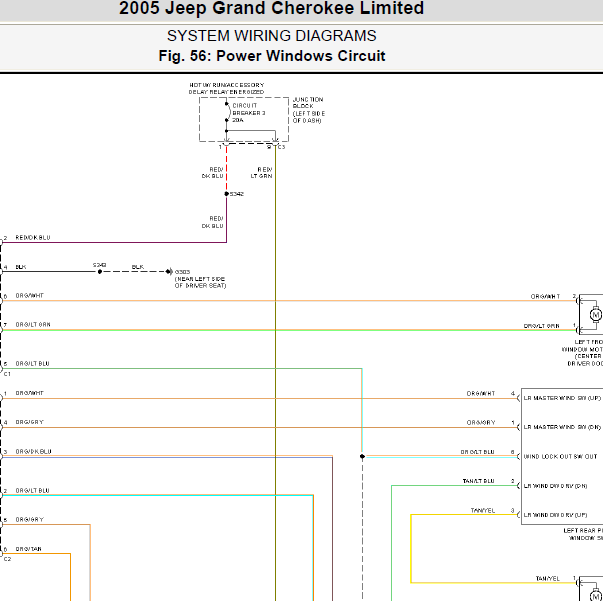603x601 pixels.
Task: Click the C2 connector label
Action: (7, 559)
